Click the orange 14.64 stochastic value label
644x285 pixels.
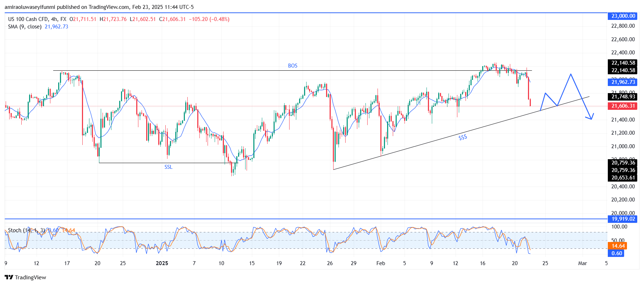tap(618, 246)
